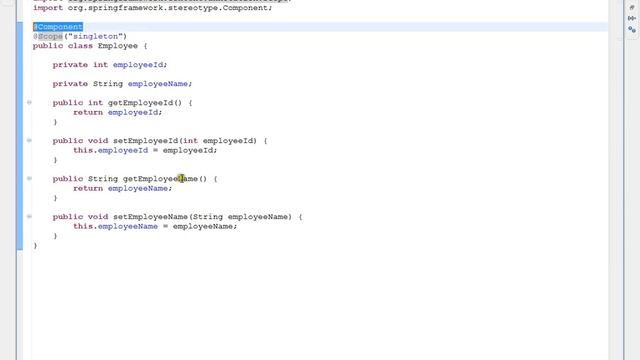The image size is (640, 360).
Task: Collapse the setEmployeeName(String employeeName) fold marker
Action: (29, 216)
